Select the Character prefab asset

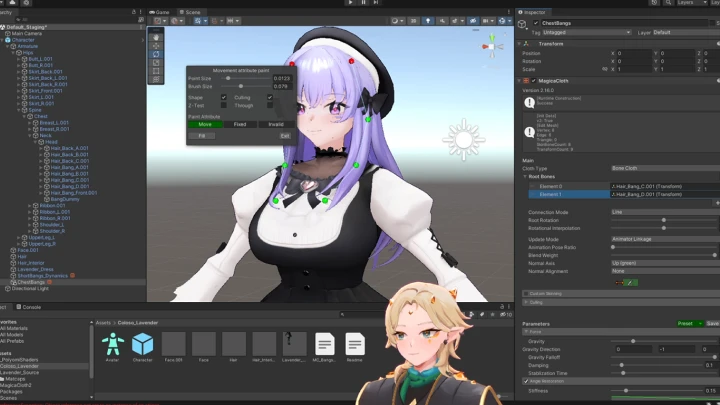143,347
